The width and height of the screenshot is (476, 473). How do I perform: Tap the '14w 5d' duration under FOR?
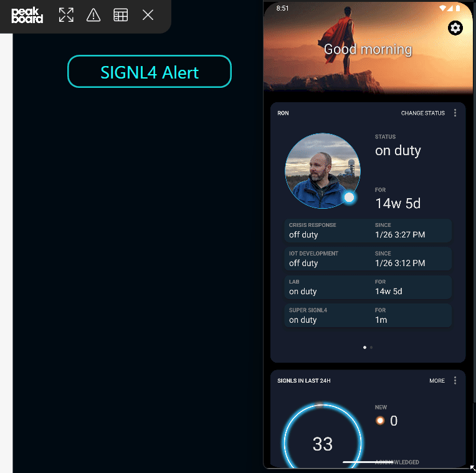pyautogui.click(x=397, y=203)
